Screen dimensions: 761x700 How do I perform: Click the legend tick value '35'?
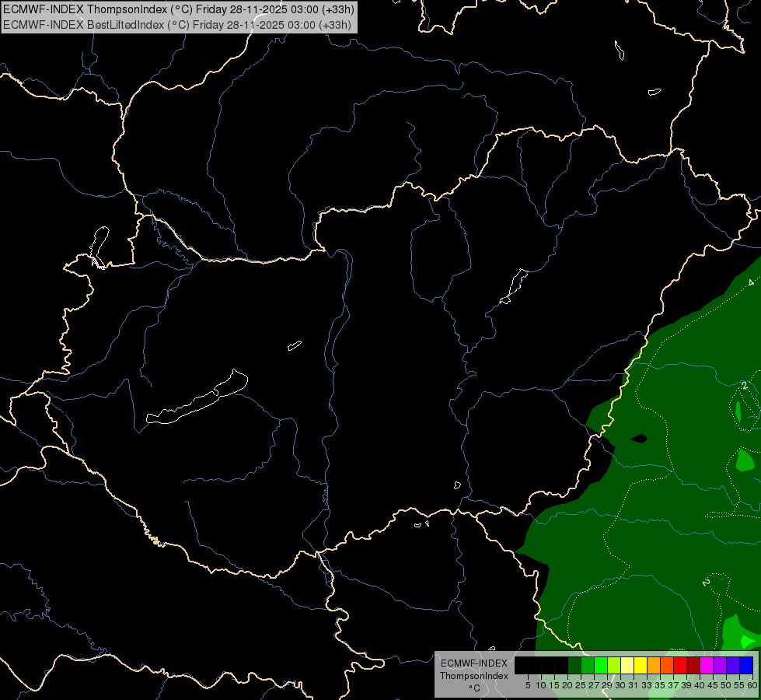pyautogui.click(x=660, y=685)
